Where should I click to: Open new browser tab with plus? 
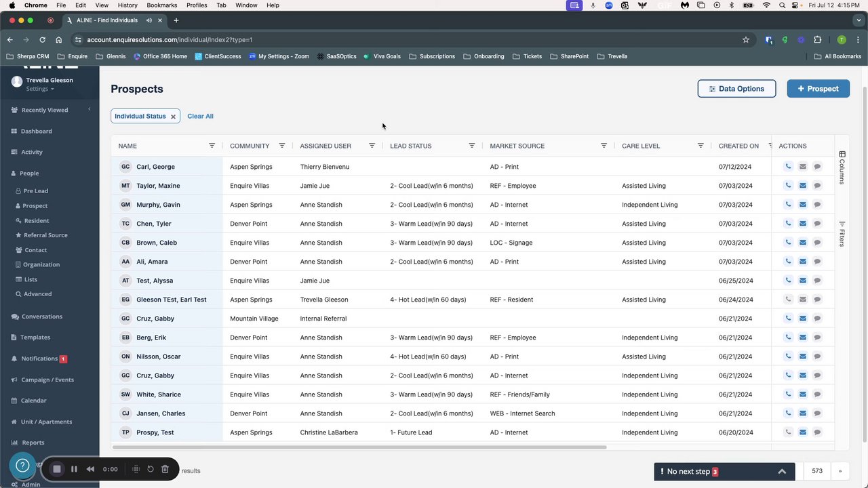[x=176, y=20]
